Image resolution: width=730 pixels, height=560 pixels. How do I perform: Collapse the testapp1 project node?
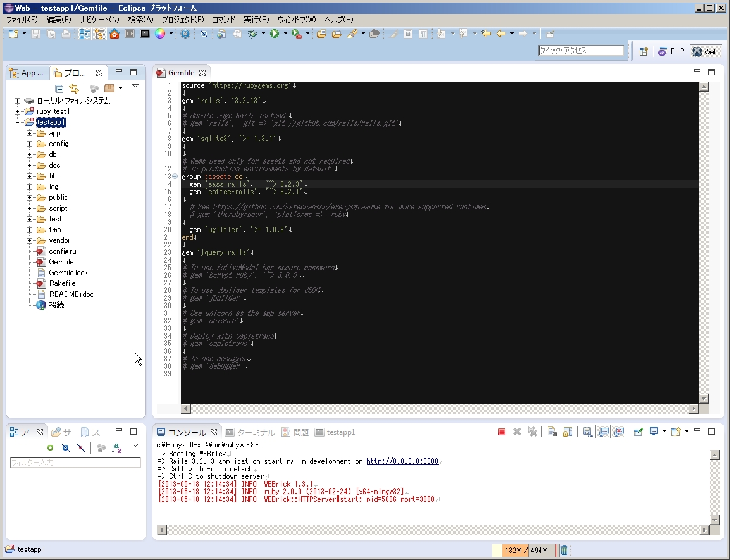17,122
